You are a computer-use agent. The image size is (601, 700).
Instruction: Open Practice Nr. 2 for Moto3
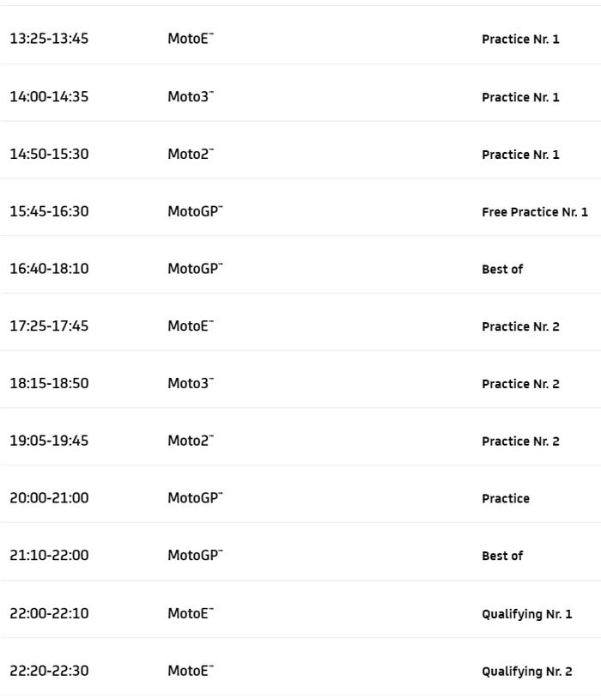[520, 384]
